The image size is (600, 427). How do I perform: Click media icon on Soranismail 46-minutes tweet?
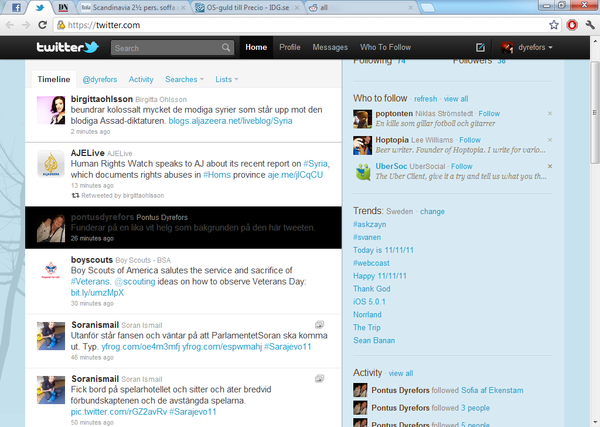click(320, 324)
